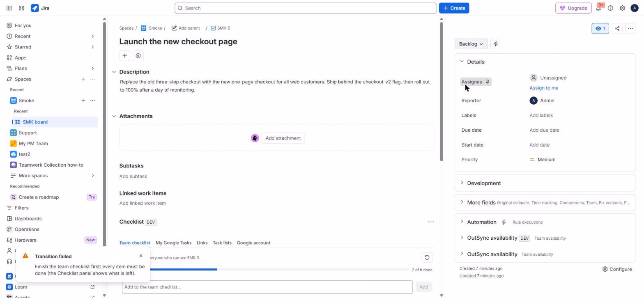This screenshot has height=298, width=644.
Task: Collapse the sidebar panel icon
Action: 9,8
